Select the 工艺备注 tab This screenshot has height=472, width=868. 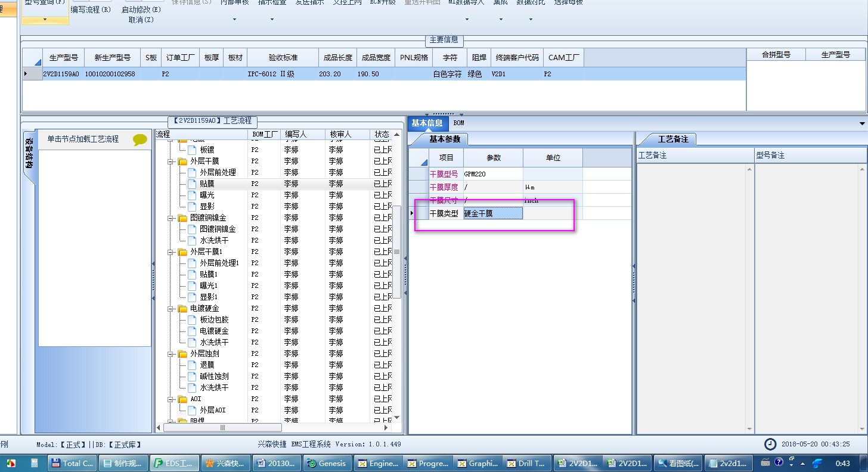(x=673, y=139)
